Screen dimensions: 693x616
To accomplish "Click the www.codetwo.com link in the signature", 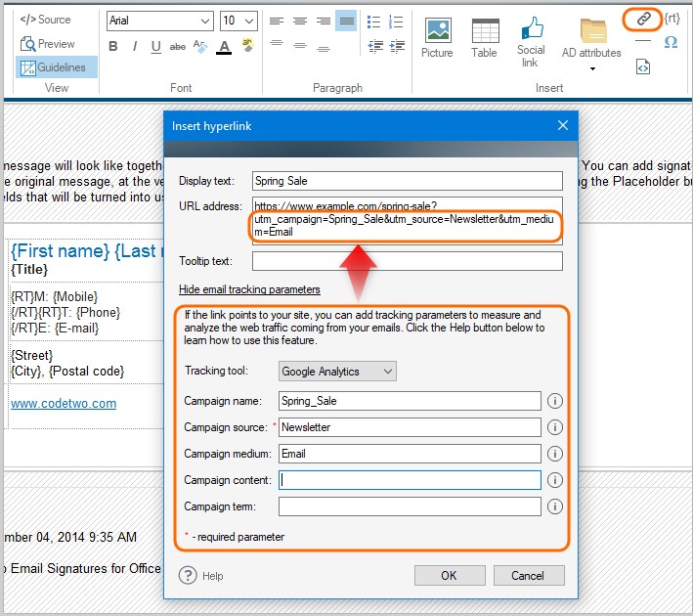I will [64, 403].
